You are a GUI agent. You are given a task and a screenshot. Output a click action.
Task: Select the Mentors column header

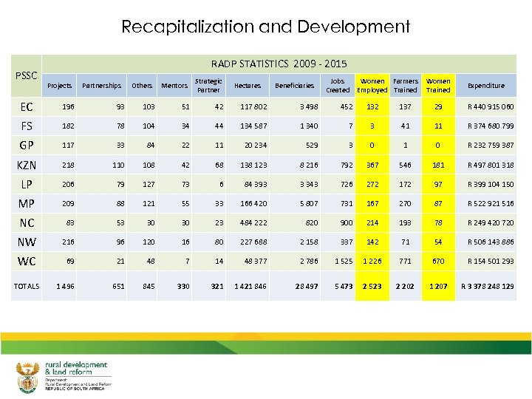pyautogui.click(x=174, y=86)
